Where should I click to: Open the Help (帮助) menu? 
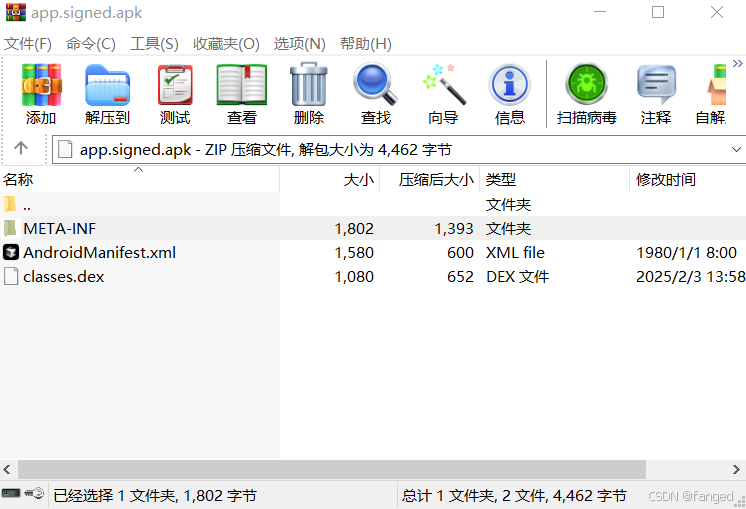pyautogui.click(x=366, y=44)
